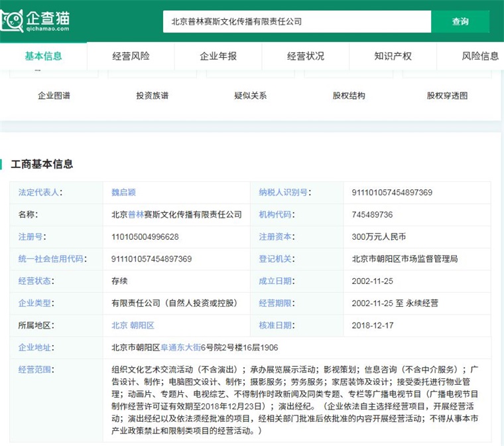Screen dimensions: 504x446
Task: Click the 法定代表人 label
Action: click(x=40, y=192)
